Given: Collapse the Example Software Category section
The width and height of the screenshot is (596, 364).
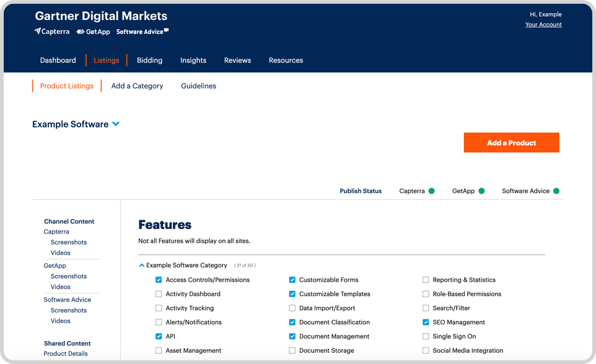Looking at the screenshot, I should (141, 265).
